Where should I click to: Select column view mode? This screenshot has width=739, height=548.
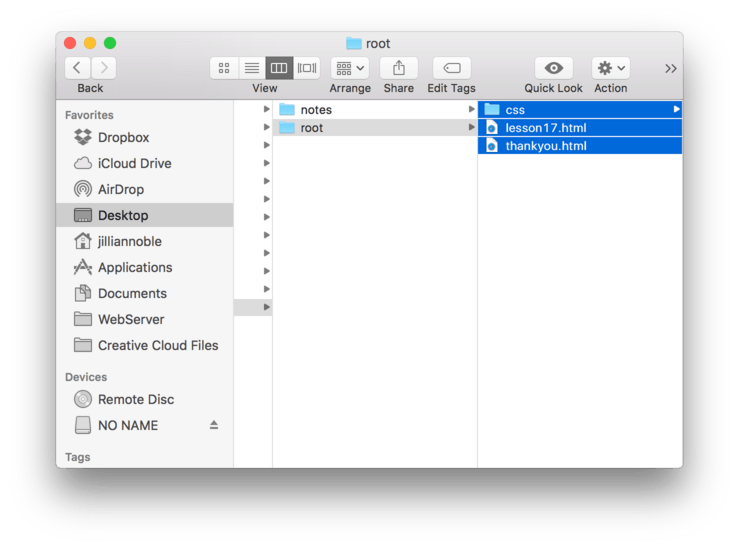[x=279, y=68]
